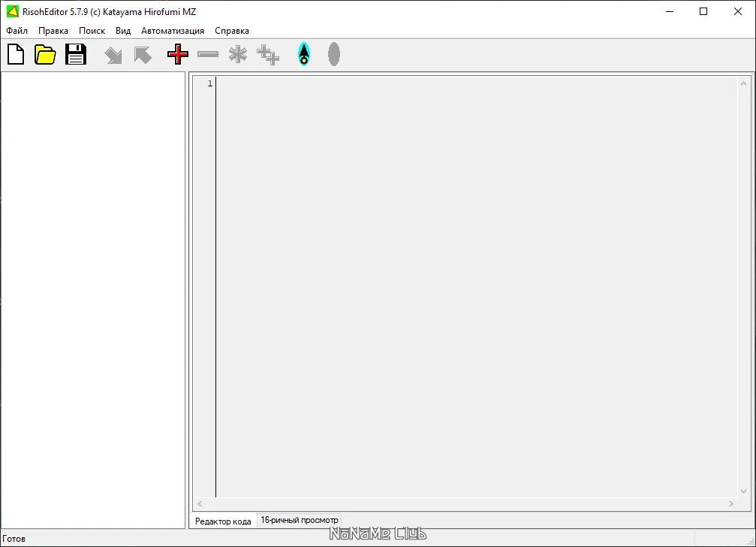
Task: Switch to the Редактор кода tab
Action: (223, 521)
